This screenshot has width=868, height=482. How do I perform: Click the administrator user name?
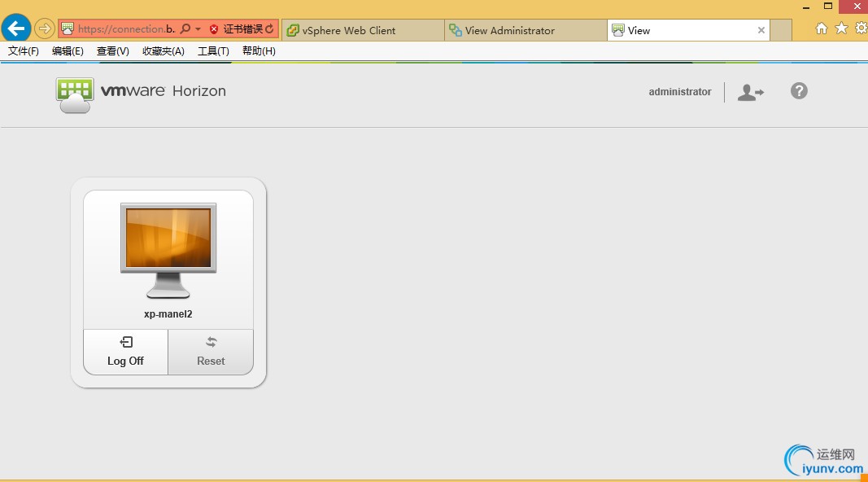[680, 92]
